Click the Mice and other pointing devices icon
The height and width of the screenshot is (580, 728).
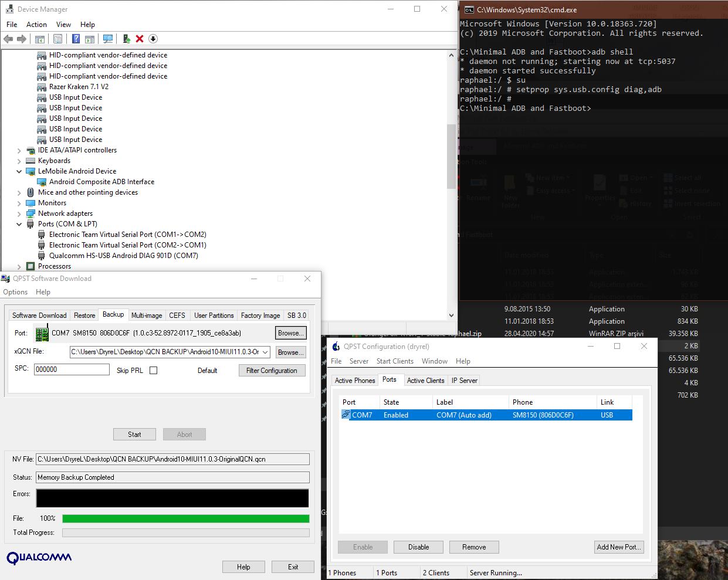(x=31, y=192)
